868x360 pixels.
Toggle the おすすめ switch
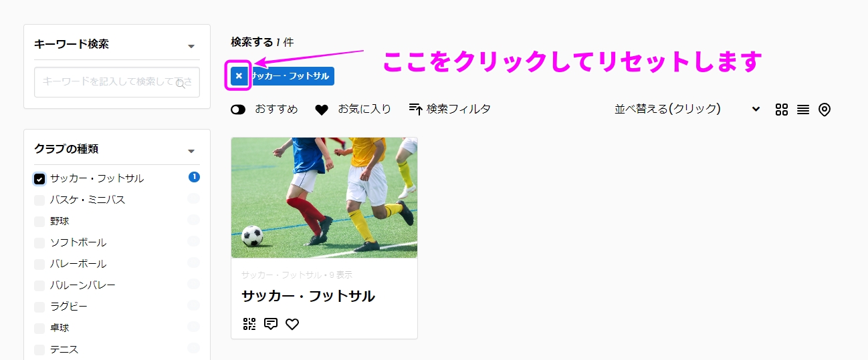[x=238, y=110]
